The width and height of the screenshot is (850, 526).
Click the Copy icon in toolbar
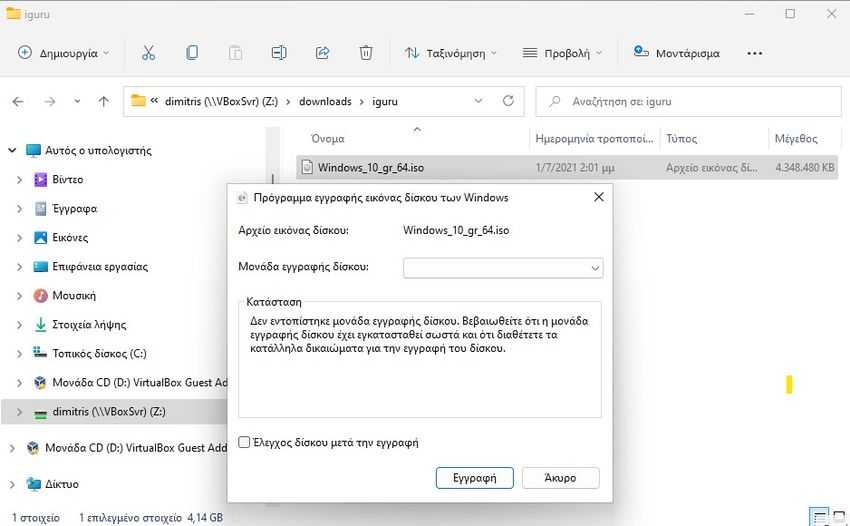192,53
